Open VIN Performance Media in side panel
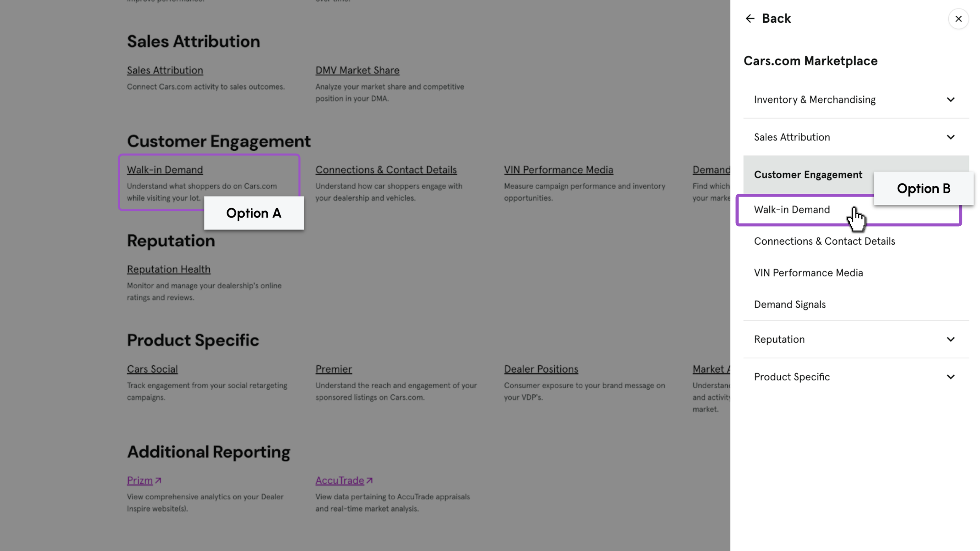Image resolution: width=980 pixels, height=551 pixels. pos(808,273)
